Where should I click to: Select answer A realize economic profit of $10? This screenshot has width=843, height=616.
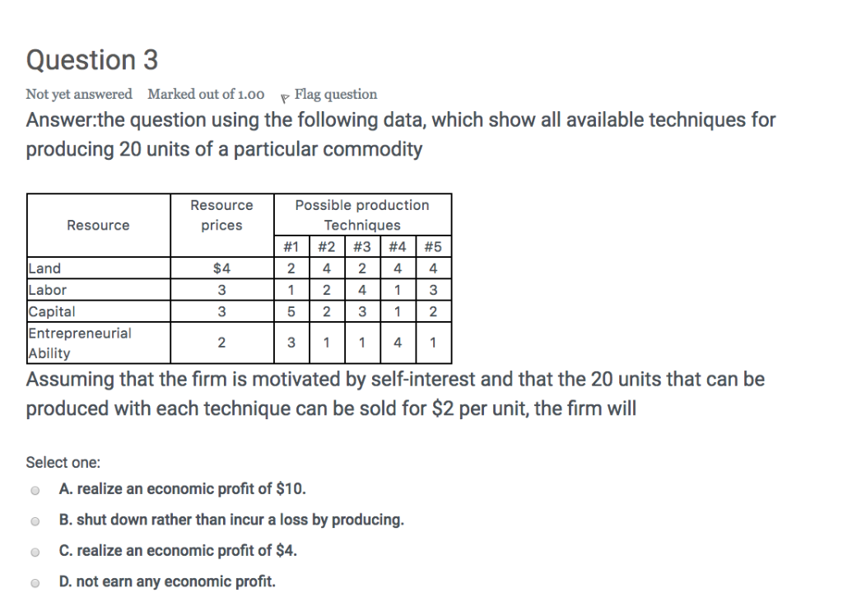click(35, 489)
